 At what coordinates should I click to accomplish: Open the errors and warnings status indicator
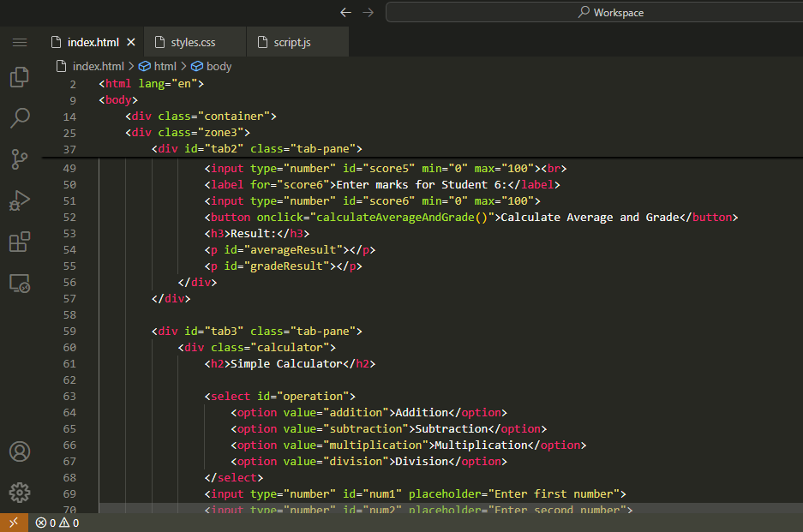click(x=57, y=523)
